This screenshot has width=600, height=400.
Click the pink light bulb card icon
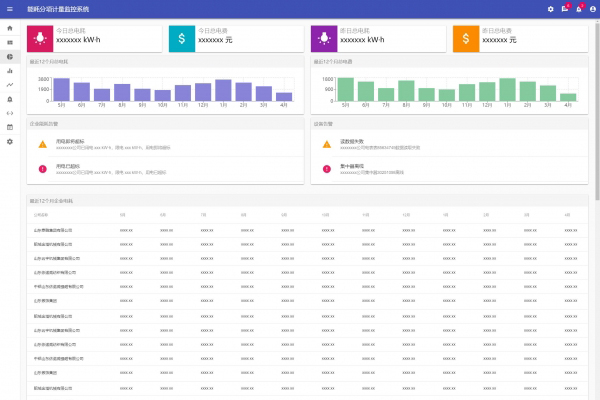[40, 39]
